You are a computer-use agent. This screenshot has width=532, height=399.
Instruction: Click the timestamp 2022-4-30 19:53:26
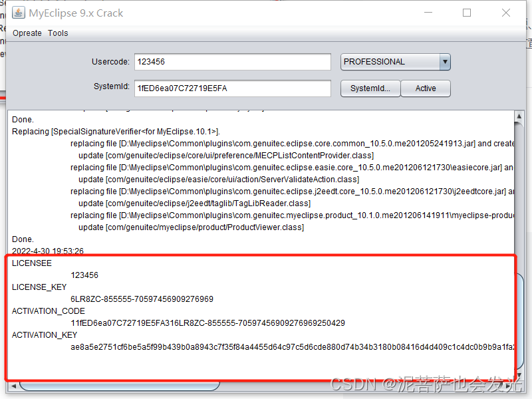tap(48, 251)
